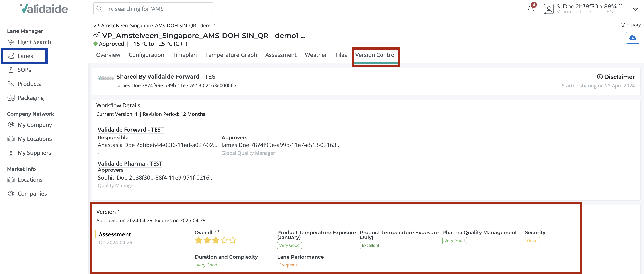View lane History
This screenshot has height=274, width=644.
tap(631, 25)
